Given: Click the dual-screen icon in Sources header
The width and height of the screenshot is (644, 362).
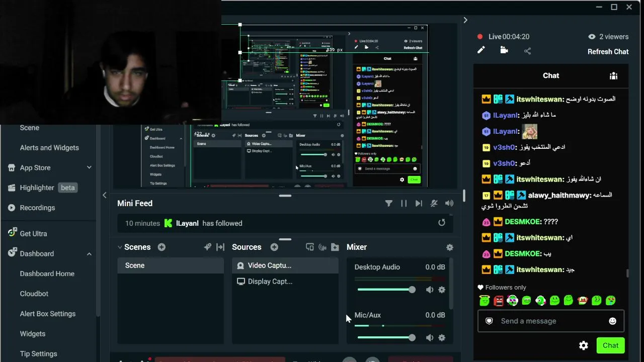Looking at the screenshot, I should [x=310, y=247].
